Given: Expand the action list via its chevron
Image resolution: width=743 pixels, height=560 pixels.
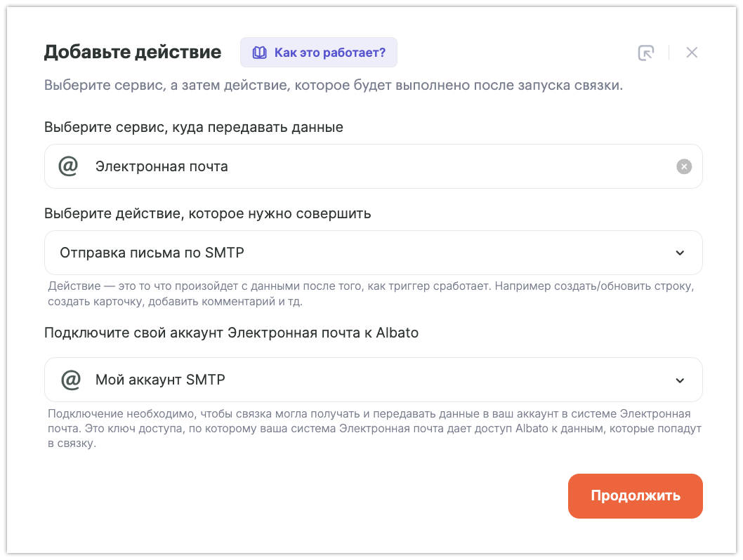Looking at the screenshot, I should pyautogui.click(x=680, y=253).
